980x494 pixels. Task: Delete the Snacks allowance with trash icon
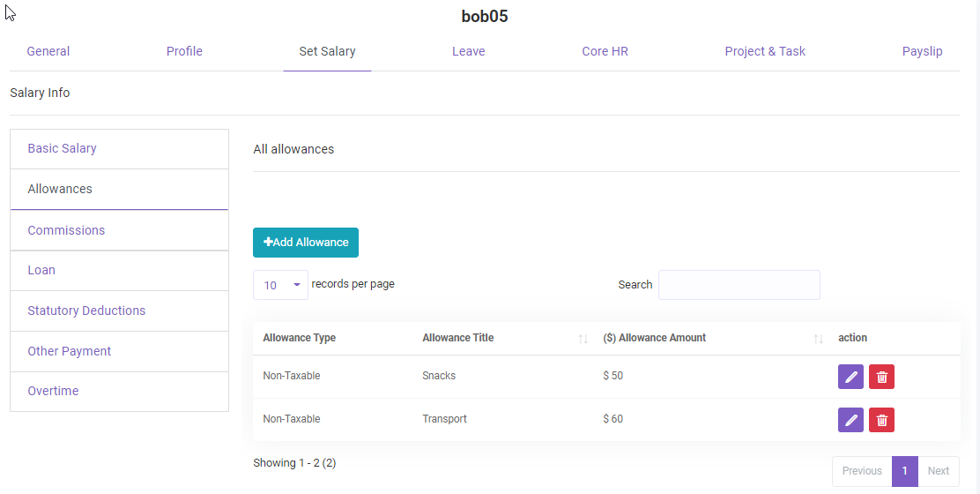click(x=881, y=377)
